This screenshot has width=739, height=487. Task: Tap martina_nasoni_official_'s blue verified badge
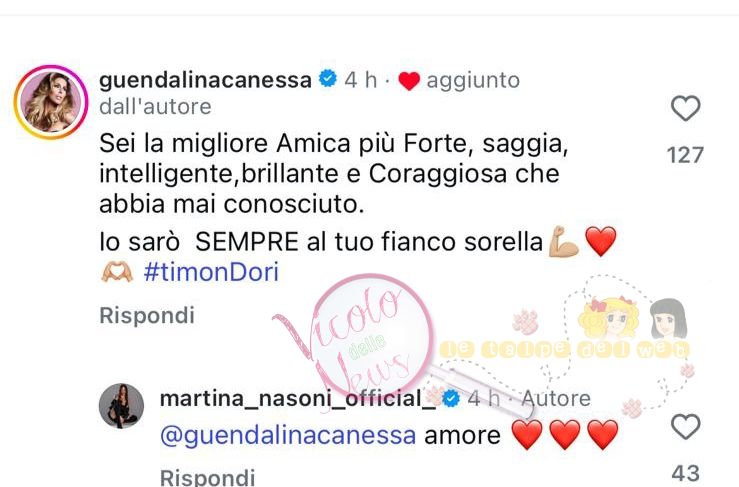451,399
